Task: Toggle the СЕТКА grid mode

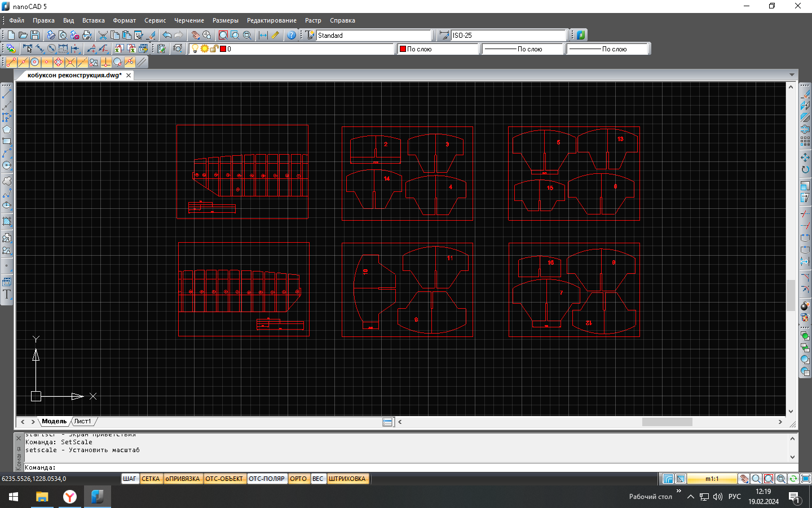Action: tap(151, 479)
